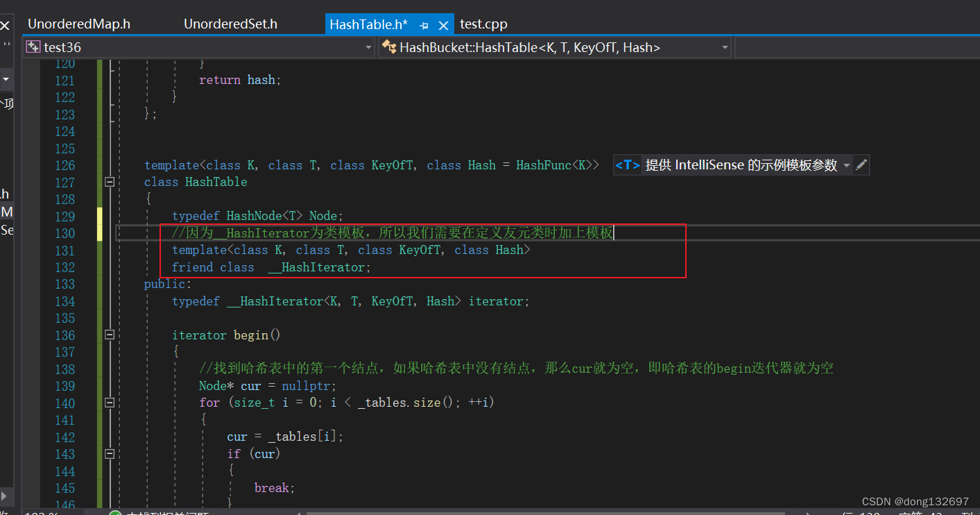
Task: Click the 'break;' statement
Action: [x=275, y=488]
